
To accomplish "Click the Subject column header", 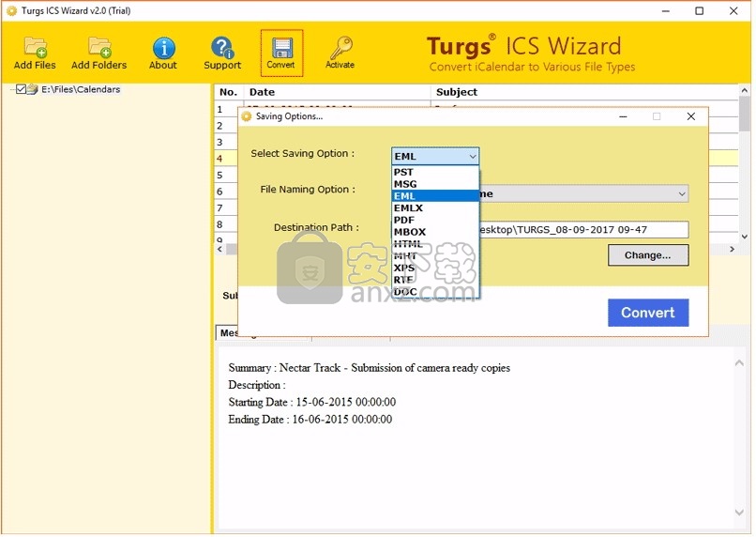I will (584, 92).
